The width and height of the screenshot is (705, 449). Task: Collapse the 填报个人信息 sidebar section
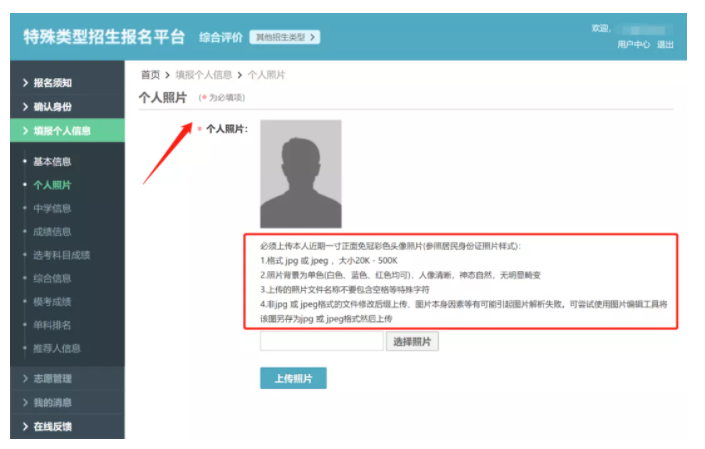62,131
